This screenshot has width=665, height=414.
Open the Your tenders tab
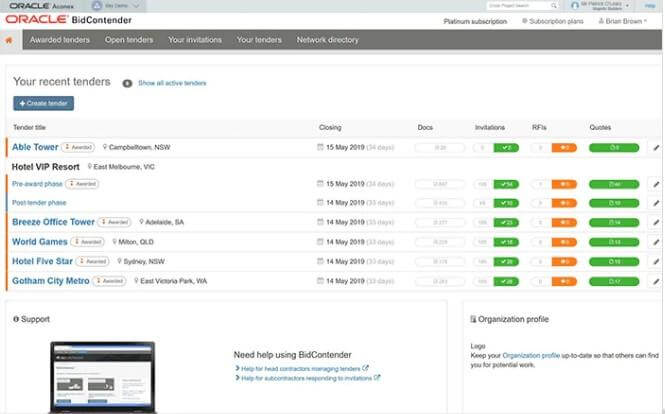[x=259, y=40]
